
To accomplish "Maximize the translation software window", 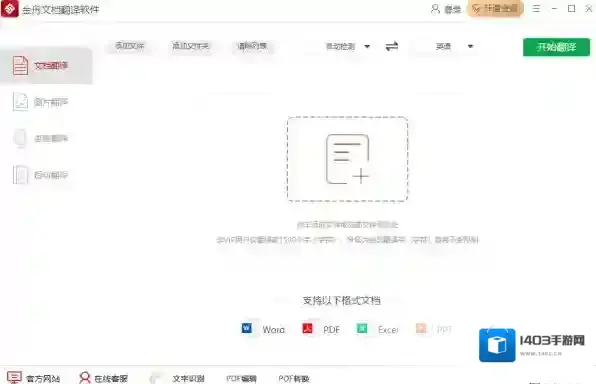I will point(571,8).
